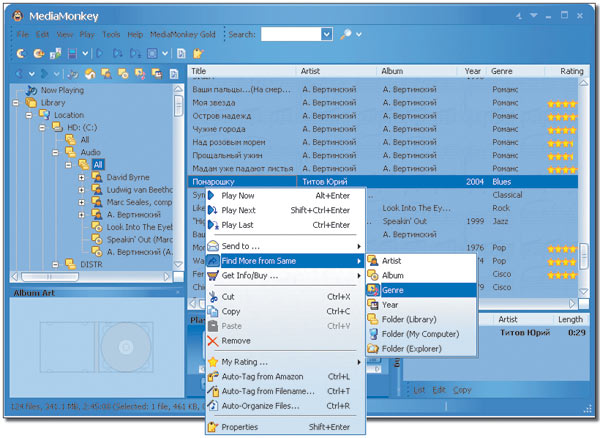Click Auto-Organize Files entry

click(x=285, y=406)
